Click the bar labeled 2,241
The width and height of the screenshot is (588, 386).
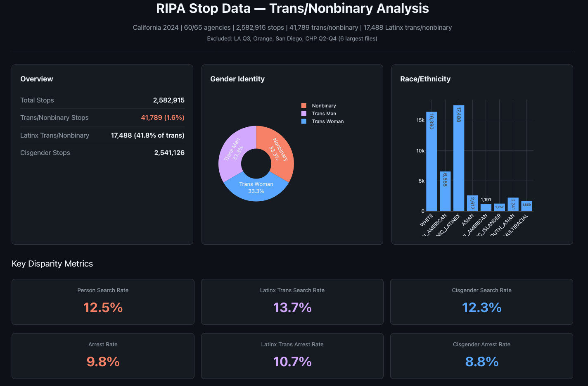513,205
